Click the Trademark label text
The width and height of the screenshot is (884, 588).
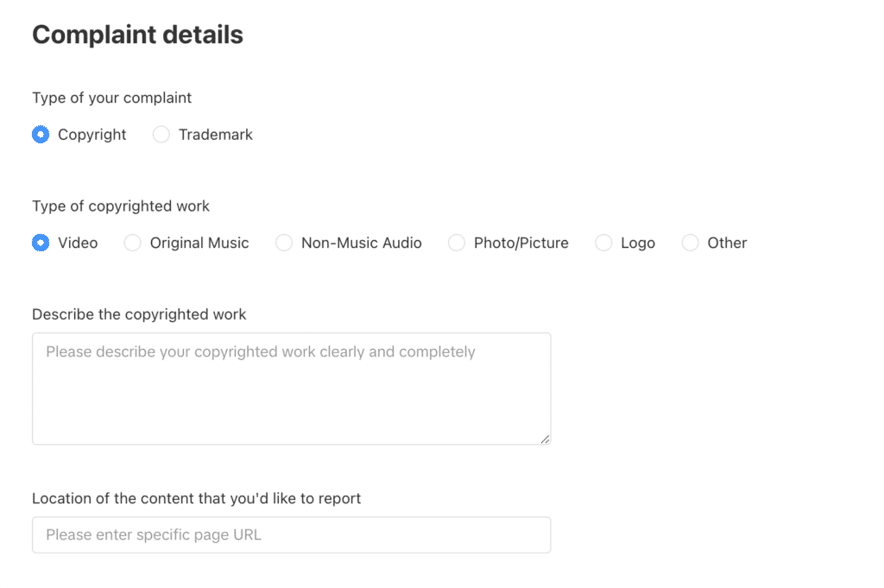[215, 135]
